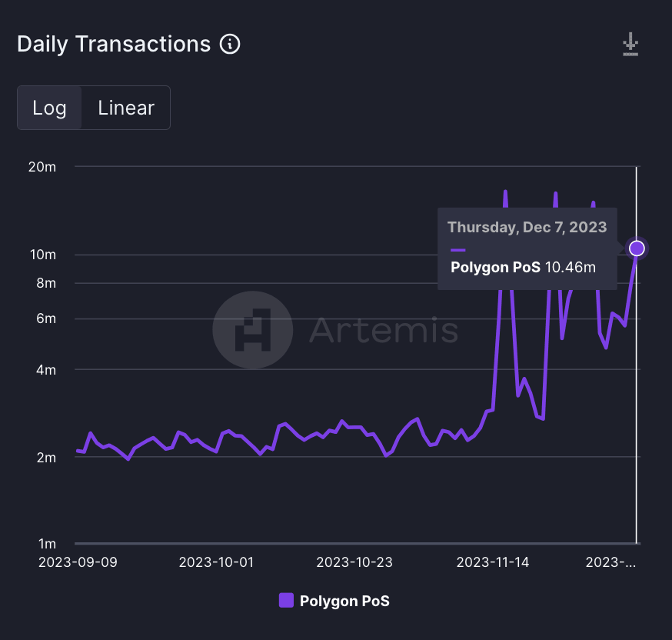Select the 2023-10-01 x-axis date label
This screenshot has height=640, width=672.
[x=217, y=562]
